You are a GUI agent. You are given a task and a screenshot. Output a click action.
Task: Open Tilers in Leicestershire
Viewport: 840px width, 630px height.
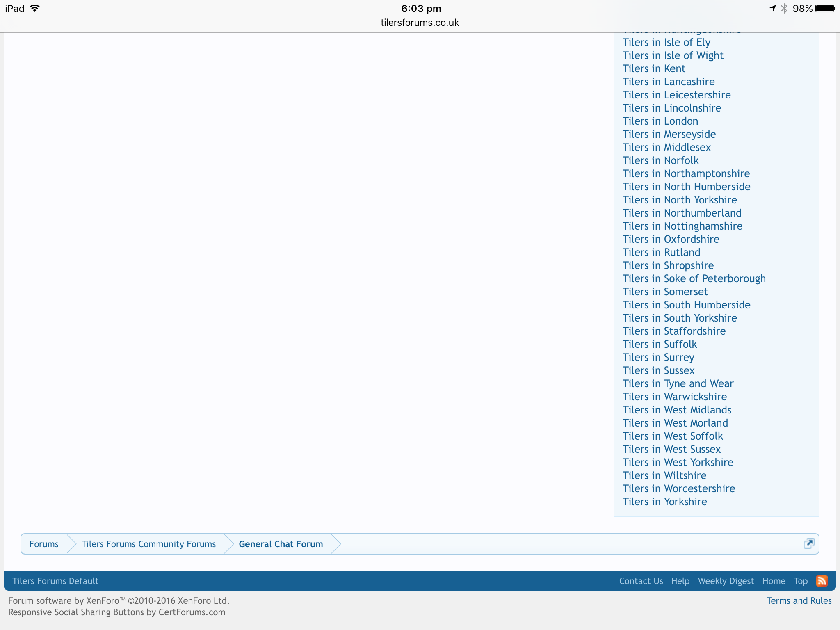(677, 95)
